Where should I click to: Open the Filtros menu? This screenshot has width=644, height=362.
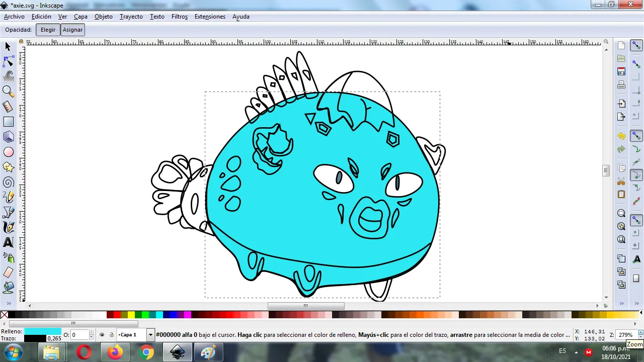coord(180,17)
